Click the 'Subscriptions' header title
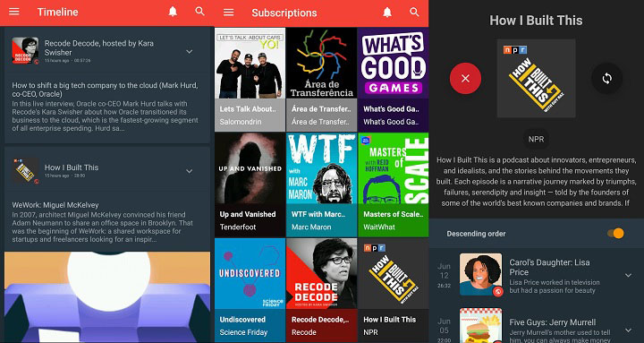Screen dimensions: 644x343 point(284,13)
